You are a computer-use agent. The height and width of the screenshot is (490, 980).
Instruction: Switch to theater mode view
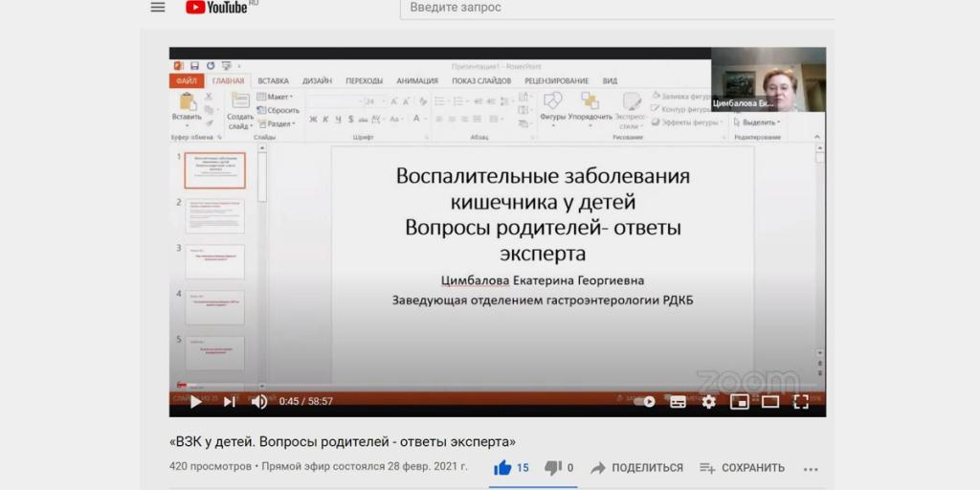[x=770, y=402]
